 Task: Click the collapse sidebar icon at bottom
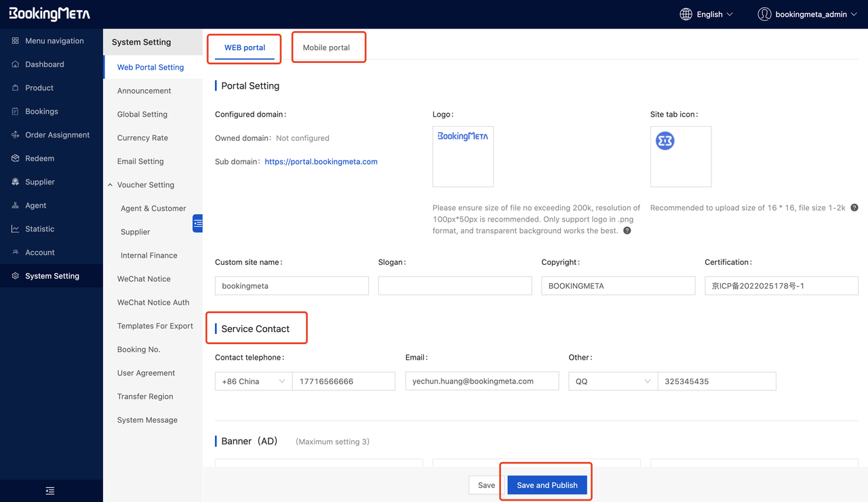click(50, 491)
